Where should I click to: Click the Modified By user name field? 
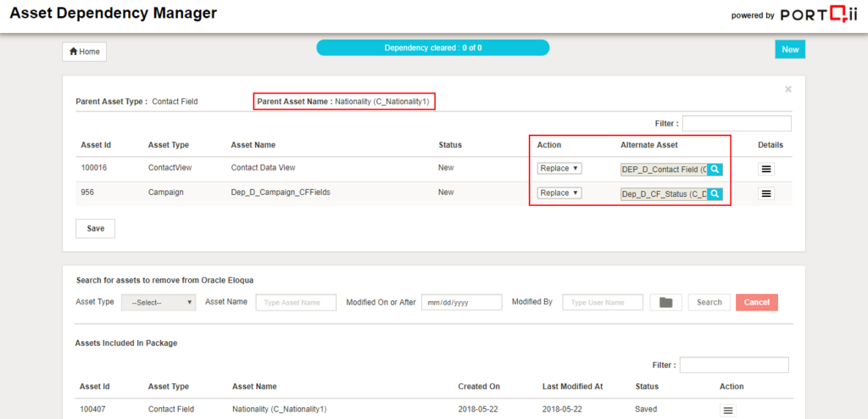point(602,302)
